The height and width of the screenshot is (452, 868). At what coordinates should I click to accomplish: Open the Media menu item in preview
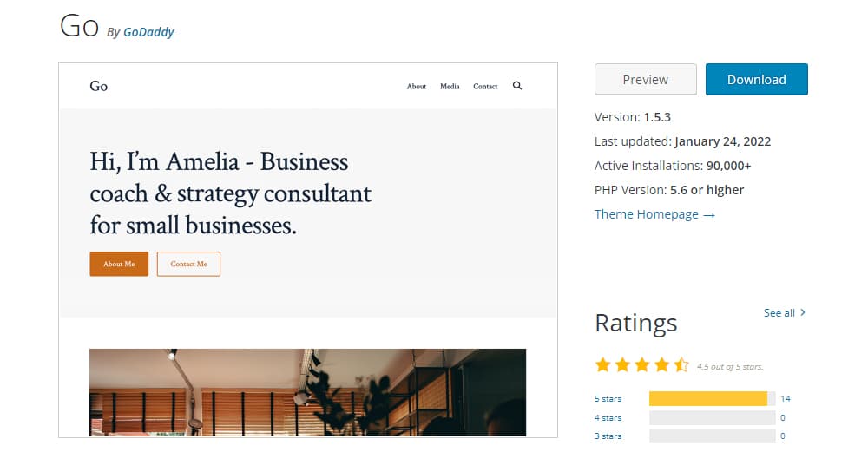pos(450,87)
